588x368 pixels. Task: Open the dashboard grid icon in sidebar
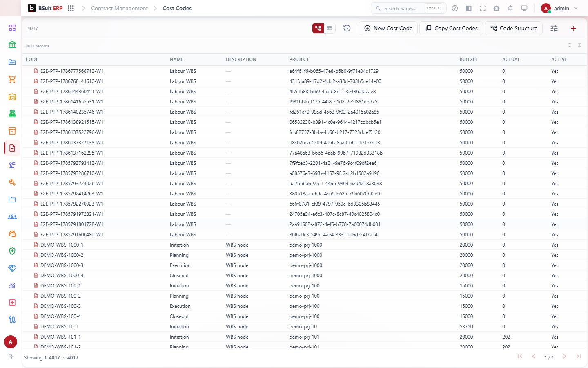point(12,28)
